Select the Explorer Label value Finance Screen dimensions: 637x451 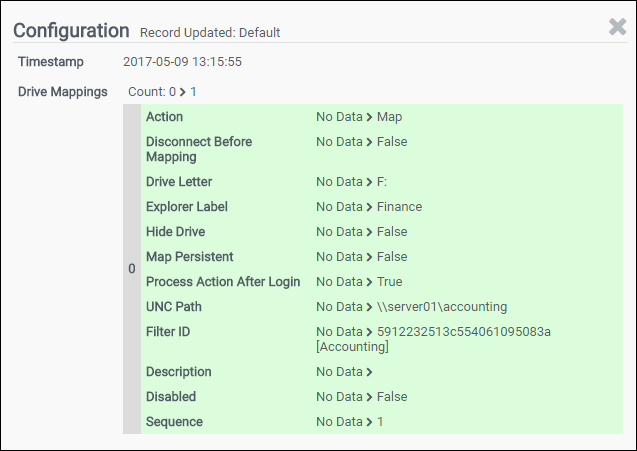click(399, 207)
